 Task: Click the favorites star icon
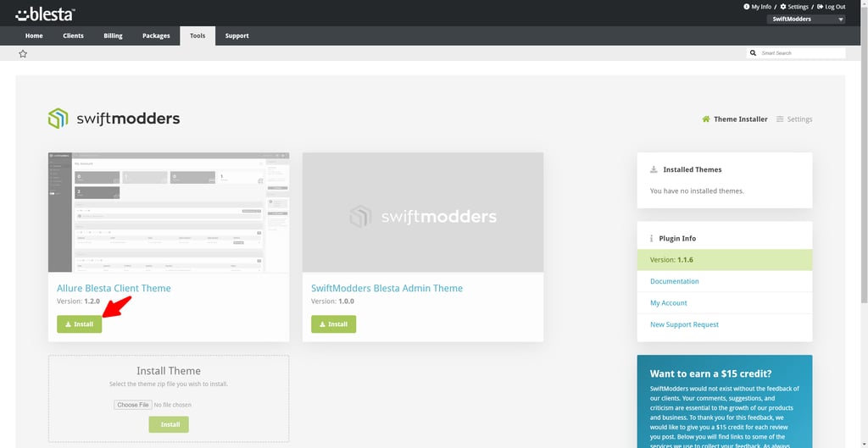(x=23, y=53)
